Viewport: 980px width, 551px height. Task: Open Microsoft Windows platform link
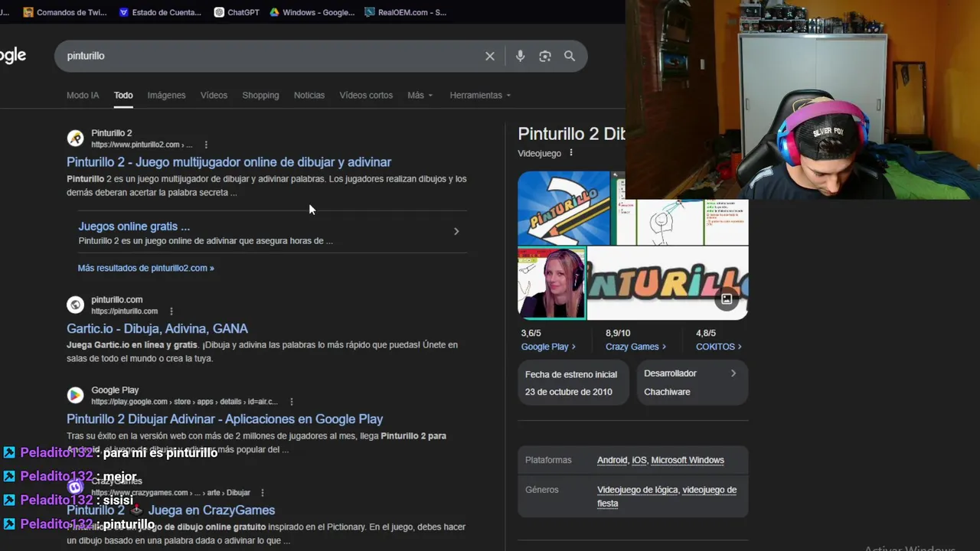688,460
